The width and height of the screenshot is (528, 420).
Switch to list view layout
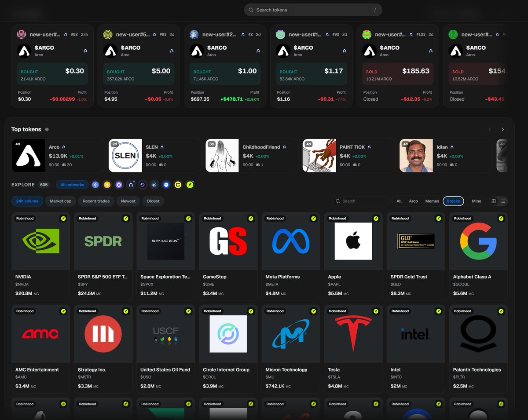[503, 201]
